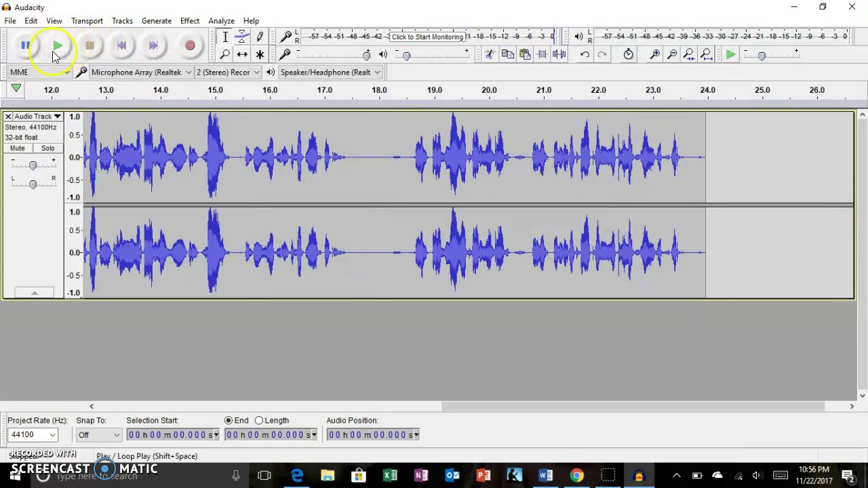The image size is (868, 488).
Task: Click the recording volume slider
Action: [x=367, y=56]
